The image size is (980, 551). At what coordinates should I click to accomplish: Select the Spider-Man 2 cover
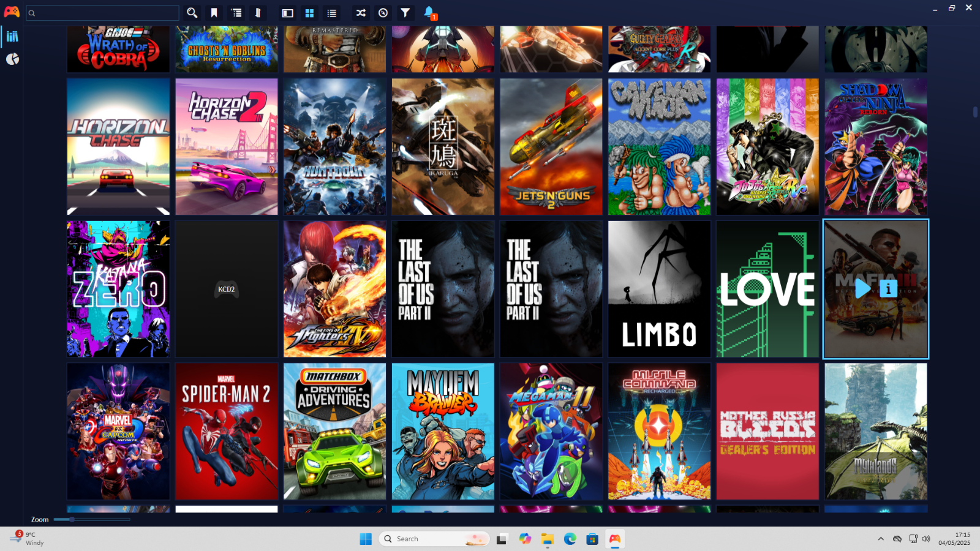point(227,432)
